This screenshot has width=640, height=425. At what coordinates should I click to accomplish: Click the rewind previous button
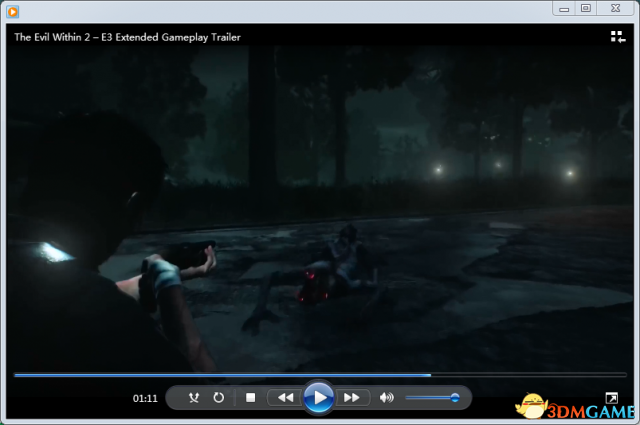pos(285,397)
